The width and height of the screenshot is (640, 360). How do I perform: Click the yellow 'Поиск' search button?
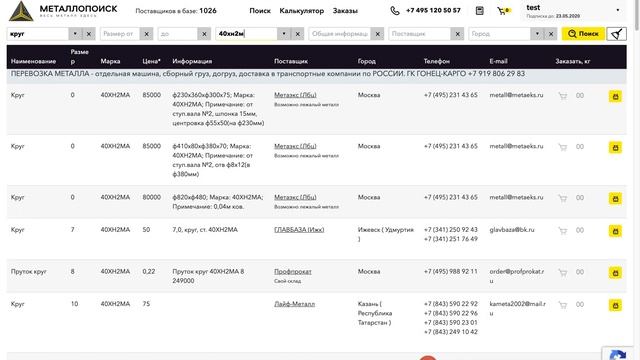click(583, 34)
